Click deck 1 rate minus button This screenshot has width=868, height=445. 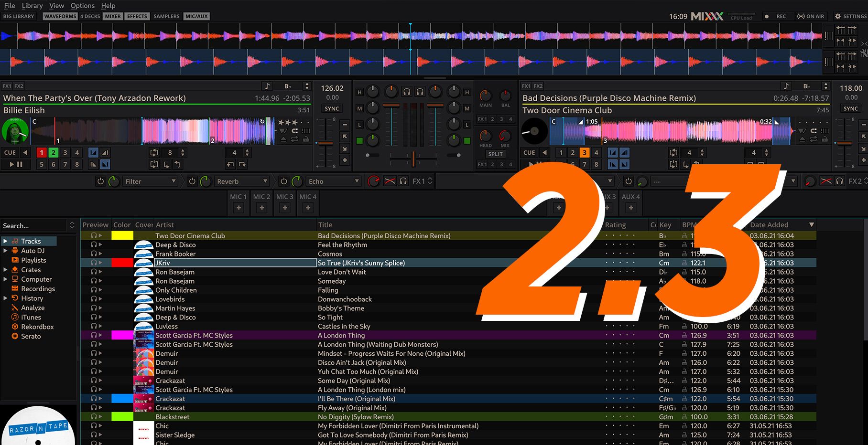(345, 124)
